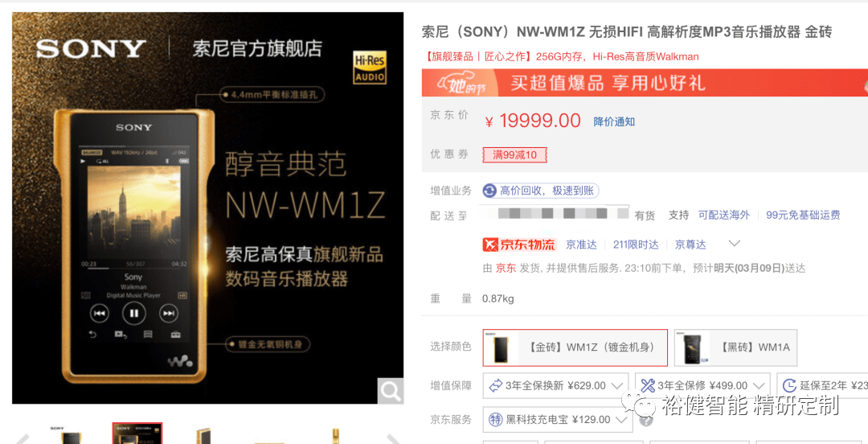Select the highlighted product thumbnail below image
The width and height of the screenshot is (868, 444).
tap(137, 434)
